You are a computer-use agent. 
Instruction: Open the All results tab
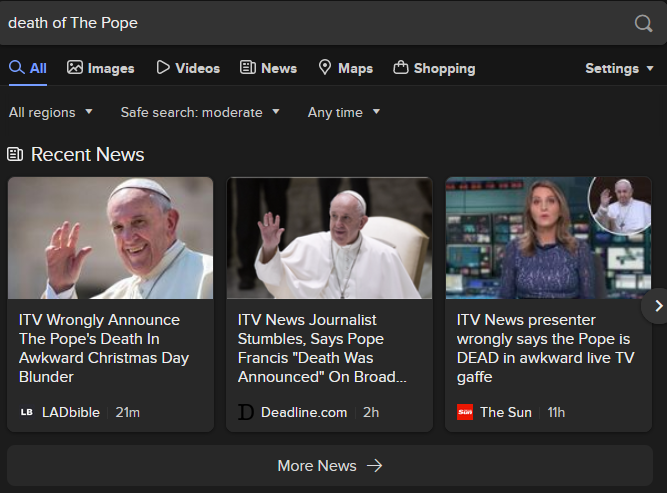pyautogui.click(x=28, y=68)
